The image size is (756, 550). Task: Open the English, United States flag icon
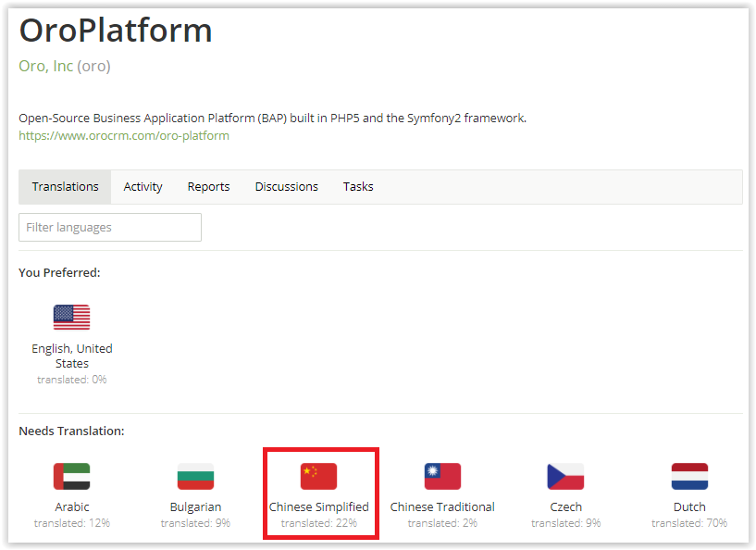(71, 318)
